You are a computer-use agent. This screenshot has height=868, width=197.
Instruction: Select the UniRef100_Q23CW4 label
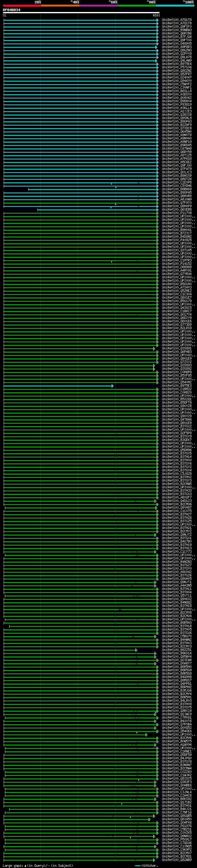[177, 660]
